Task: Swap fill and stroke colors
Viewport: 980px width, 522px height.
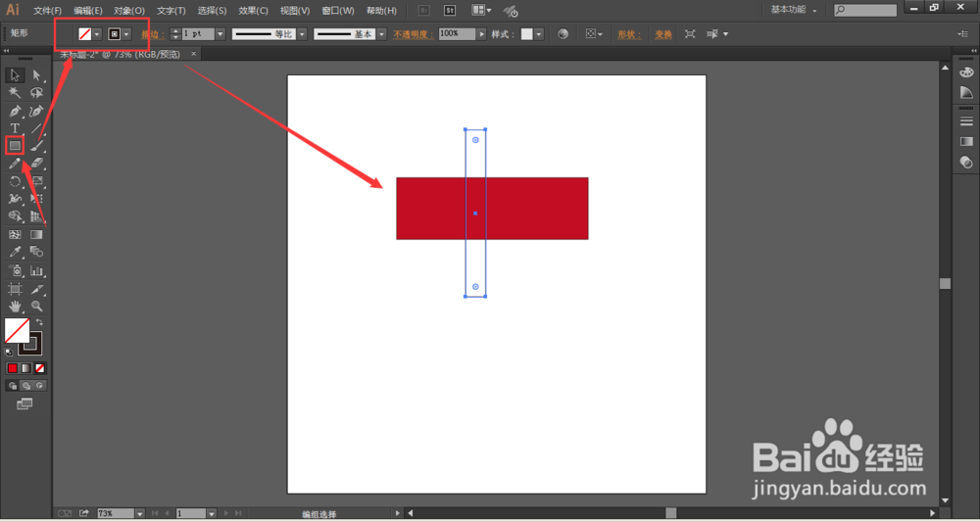Action: click(39, 322)
